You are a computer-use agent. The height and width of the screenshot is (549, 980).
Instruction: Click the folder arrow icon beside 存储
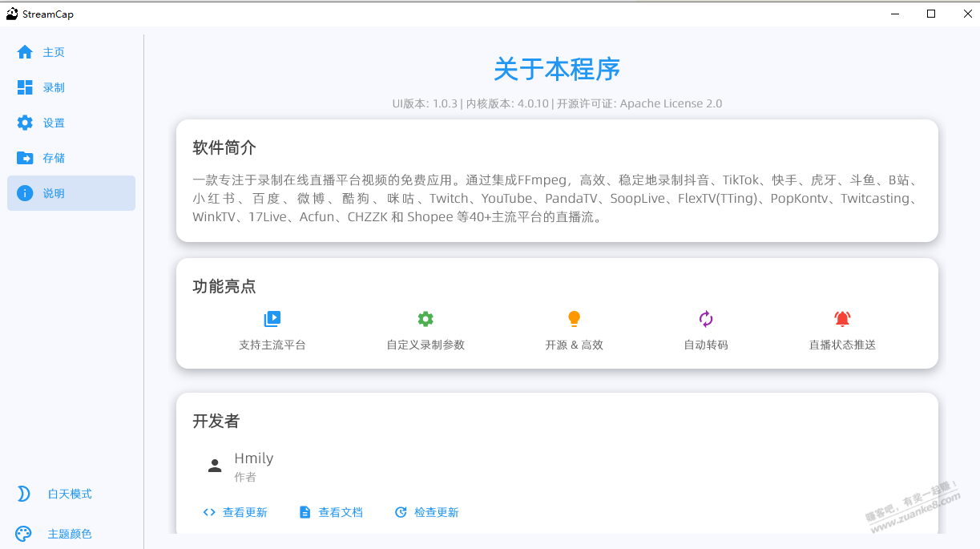(25, 158)
